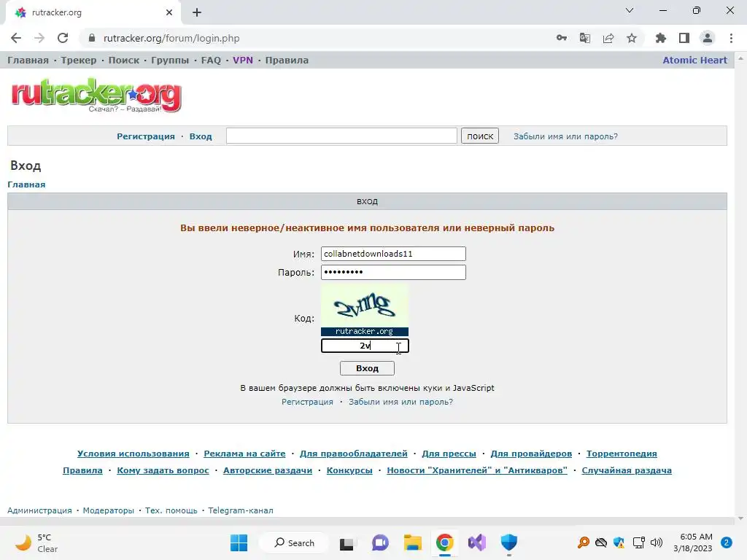This screenshot has width=747, height=560.
Task: Reload the page with the refresh icon
Action: coord(63,38)
